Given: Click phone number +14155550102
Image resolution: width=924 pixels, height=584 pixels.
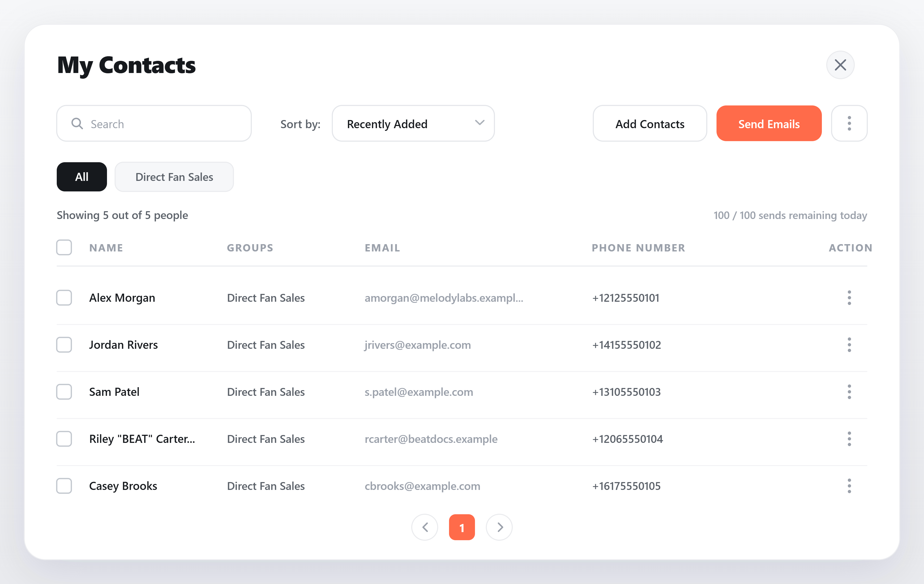Looking at the screenshot, I should tap(627, 345).
